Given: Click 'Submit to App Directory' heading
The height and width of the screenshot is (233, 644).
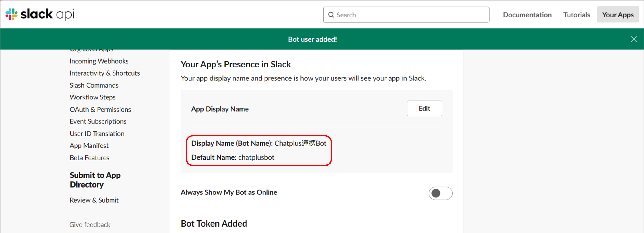Looking at the screenshot, I should (95, 180).
